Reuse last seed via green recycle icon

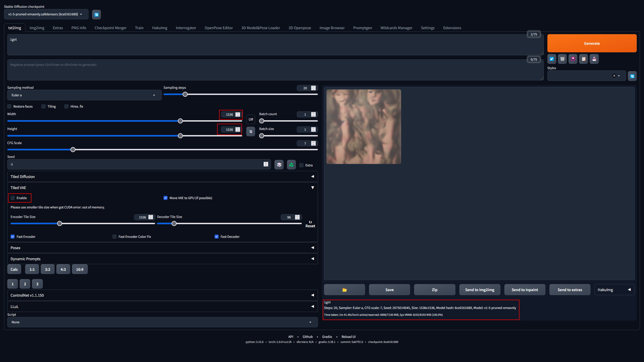(291, 165)
